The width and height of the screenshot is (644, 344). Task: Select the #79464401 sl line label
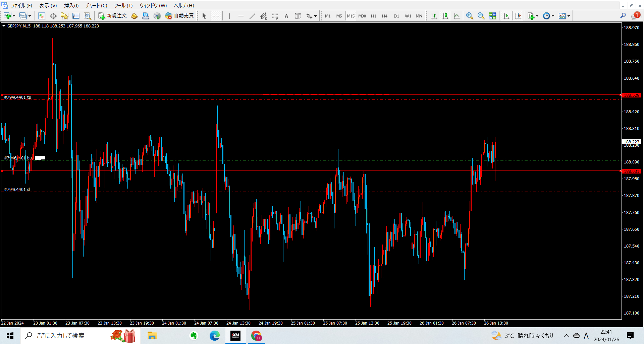(17, 189)
